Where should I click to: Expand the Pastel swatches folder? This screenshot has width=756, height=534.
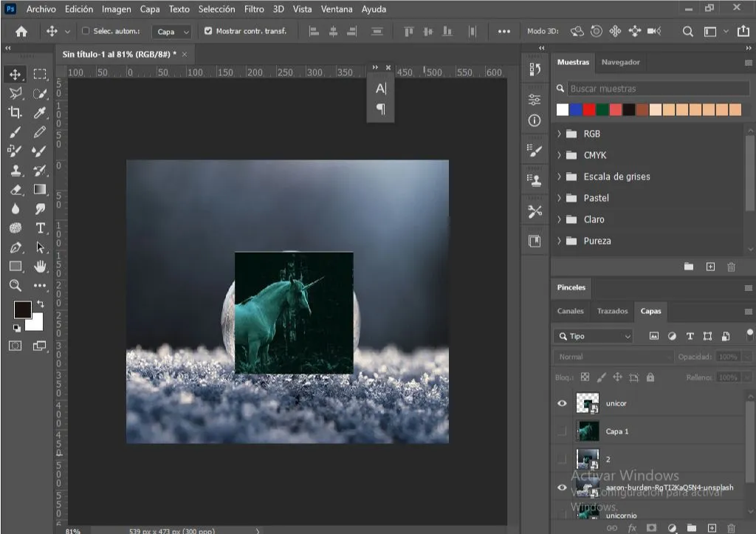click(560, 198)
